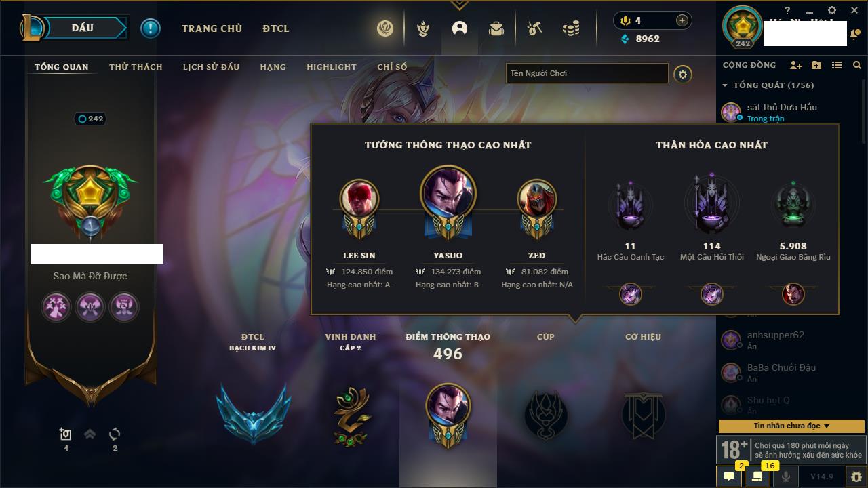Viewport: 868px width, 488px height.
Task: Switch to the THỬ THÁCH tab
Action: pos(136,67)
